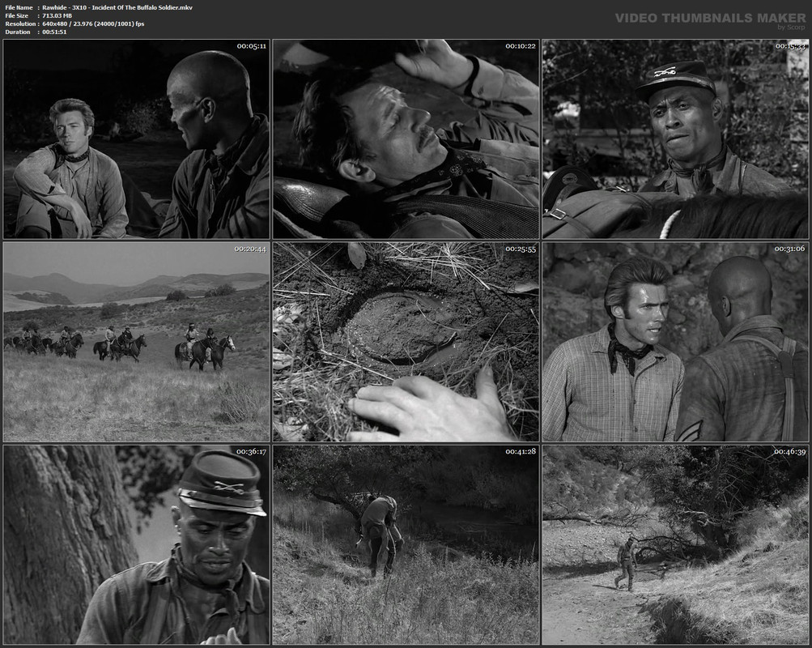Click the file name 'Incident Of The Buffalo Soldier.mkv'
The image size is (812, 648).
(142, 8)
